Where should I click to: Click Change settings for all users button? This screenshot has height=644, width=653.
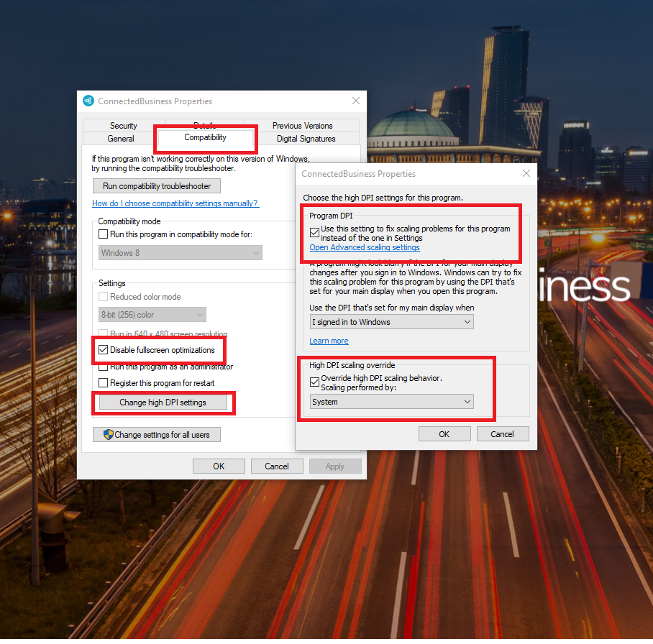157,435
